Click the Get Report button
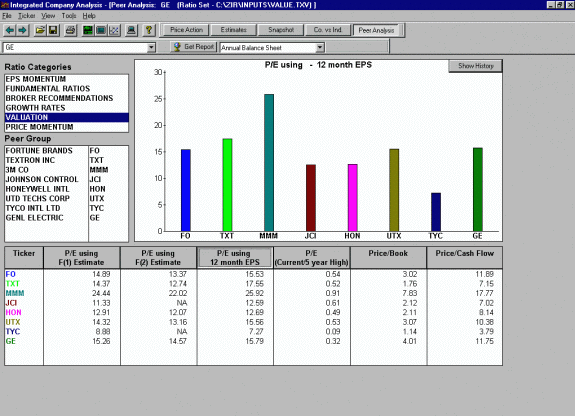The image size is (575, 416). point(194,47)
